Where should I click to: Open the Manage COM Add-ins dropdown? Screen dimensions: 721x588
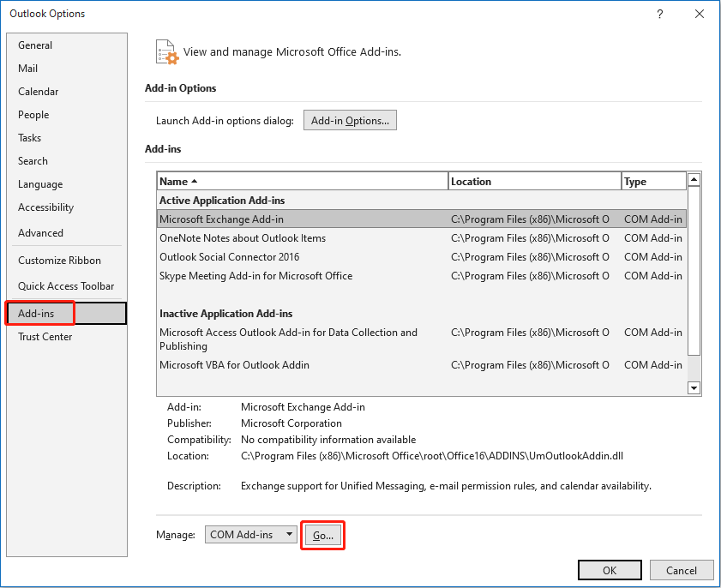tap(251, 535)
